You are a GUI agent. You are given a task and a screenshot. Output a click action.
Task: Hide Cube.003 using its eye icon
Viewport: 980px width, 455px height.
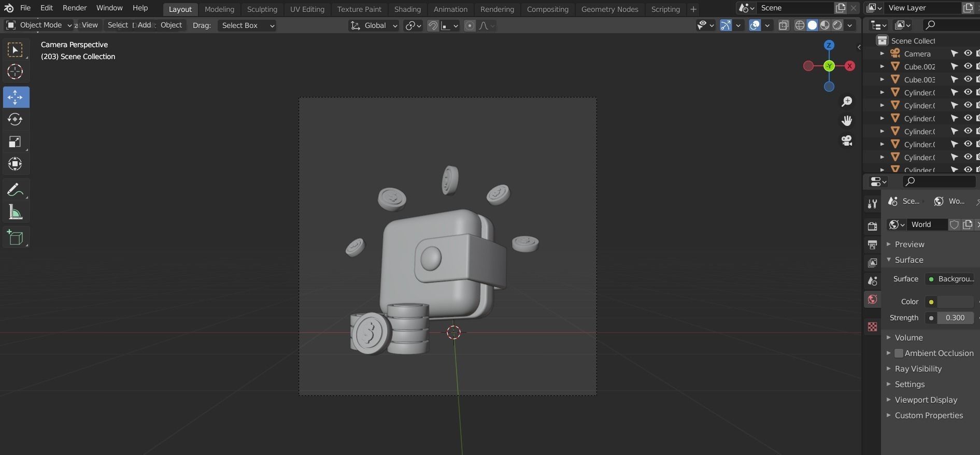coord(968,79)
